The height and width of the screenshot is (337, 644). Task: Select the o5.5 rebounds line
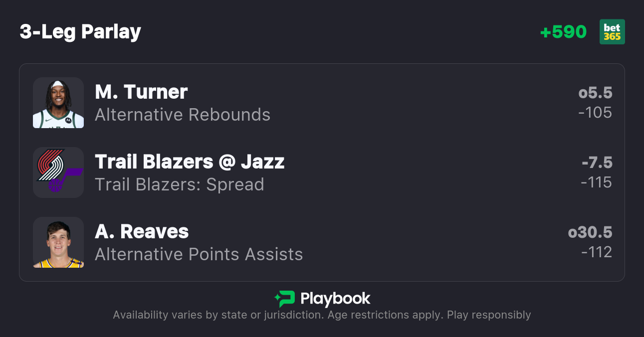[x=595, y=93]
